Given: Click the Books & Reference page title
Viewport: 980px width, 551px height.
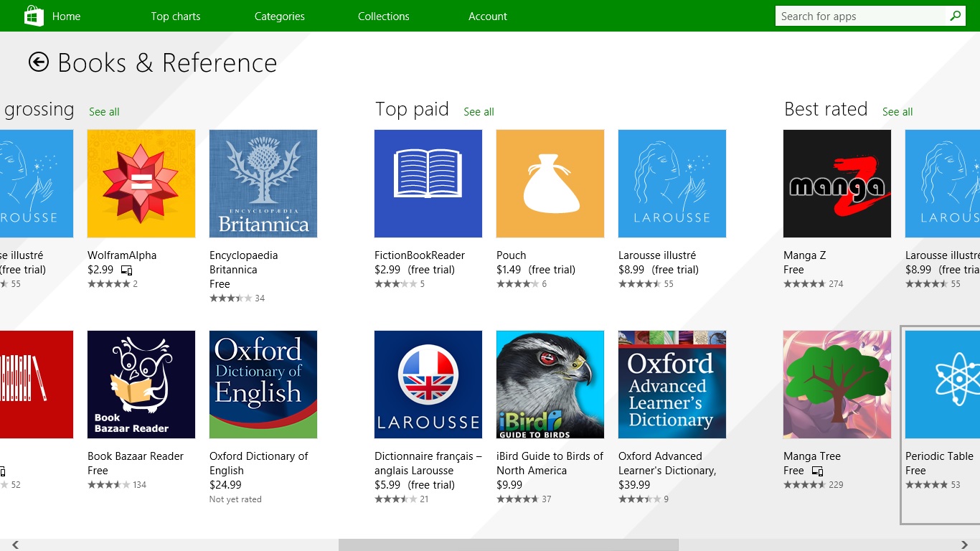Looking at the screenshot, I should (167, 63).
